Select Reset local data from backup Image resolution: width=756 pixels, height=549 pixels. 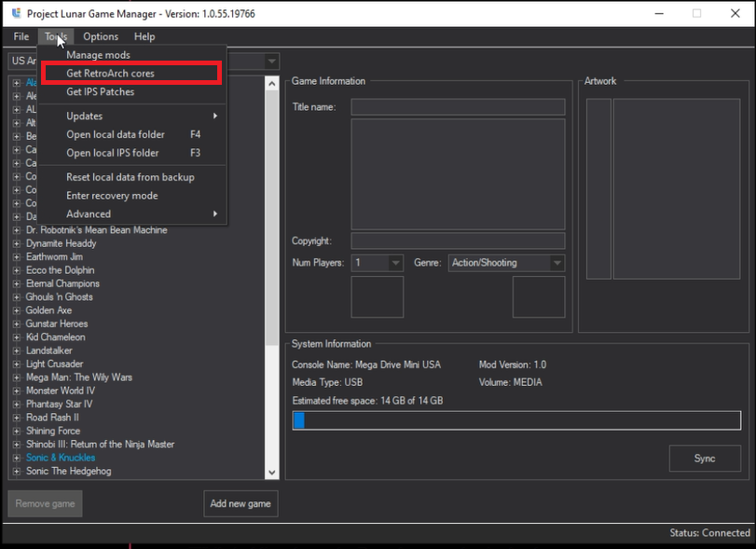coord(132,177)
